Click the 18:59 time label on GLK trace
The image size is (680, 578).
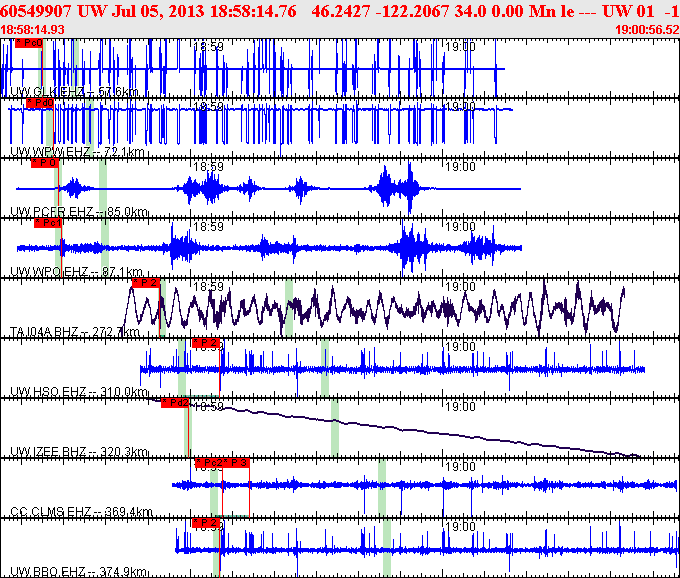point(209,46)
